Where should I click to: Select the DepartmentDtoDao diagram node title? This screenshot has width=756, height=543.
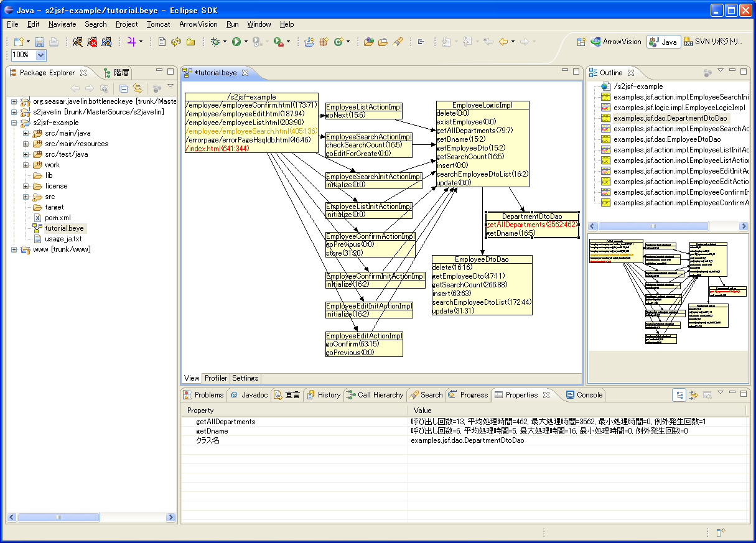pos(532,216)
